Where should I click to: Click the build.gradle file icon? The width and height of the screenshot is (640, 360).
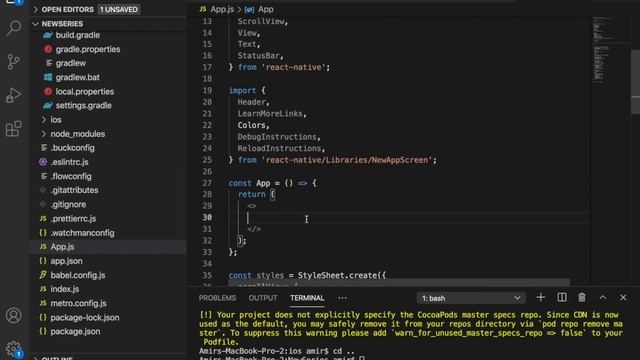pyautogui.click(x=48, y=35)
